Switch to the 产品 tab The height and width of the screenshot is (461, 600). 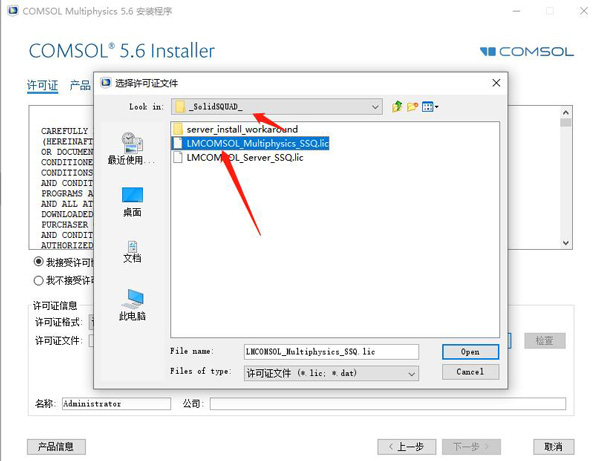pyautogui.click(x=80, y=85)
